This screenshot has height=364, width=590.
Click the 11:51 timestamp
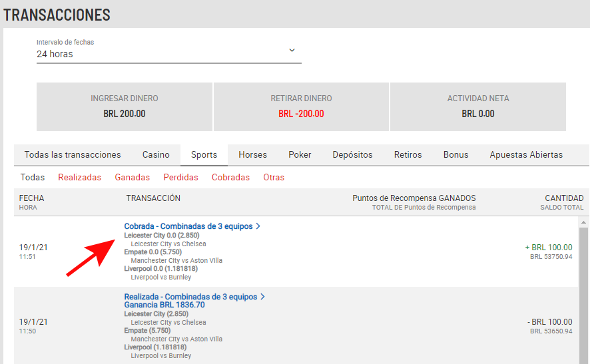27,257
